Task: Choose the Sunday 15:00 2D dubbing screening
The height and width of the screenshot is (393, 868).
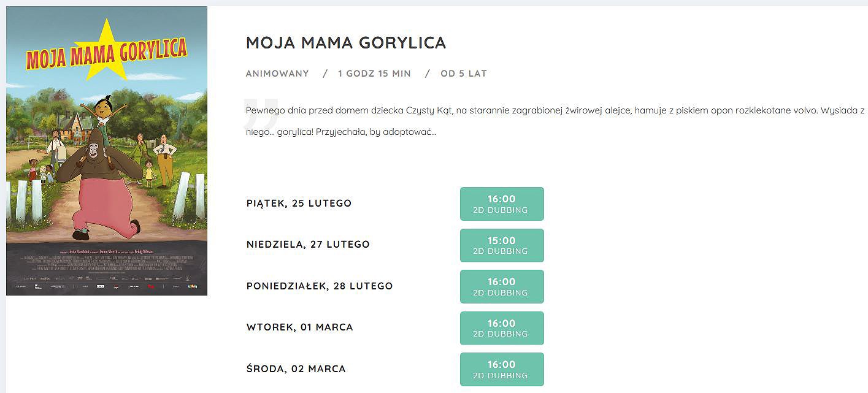Action: (502, 245)
